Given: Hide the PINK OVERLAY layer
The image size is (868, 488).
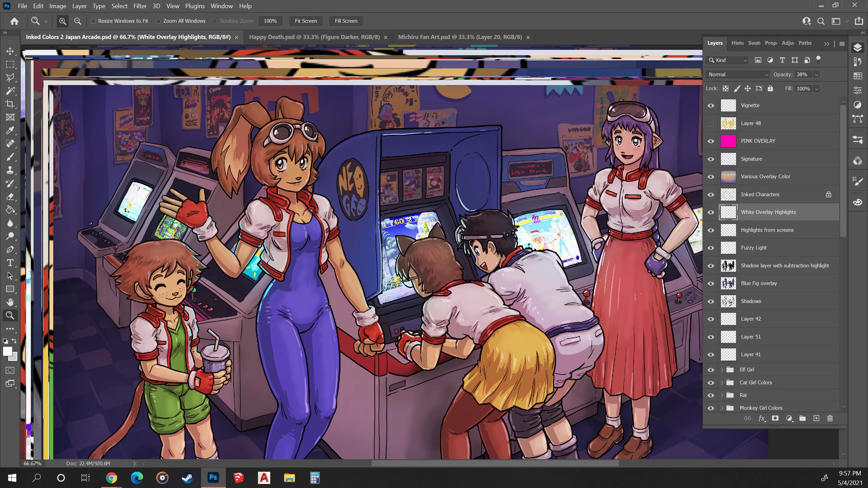Looking at the screenshot, I should click(x=711, y=141).
